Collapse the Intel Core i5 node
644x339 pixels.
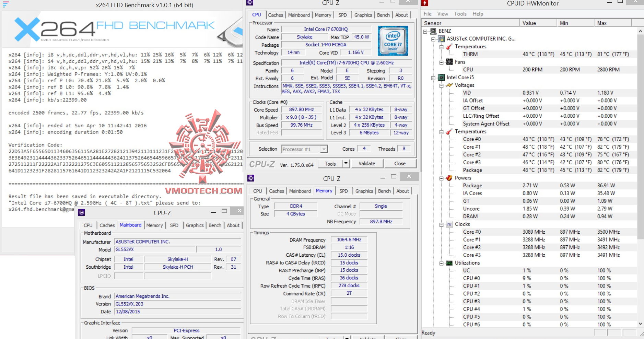click(x=433, y=78)
